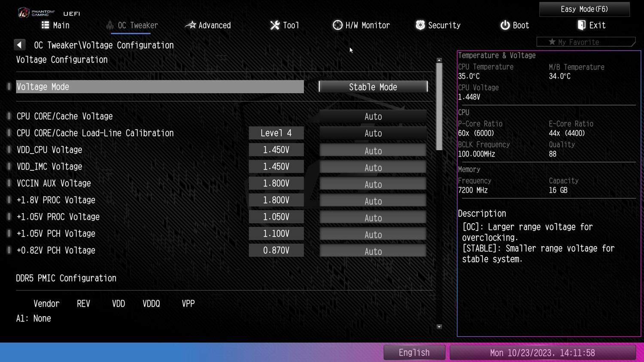This screenshot has width=644, height=362.
Task: Open the OC Tweaker tab
Action: pyautogui.click(x=137, y=25)
